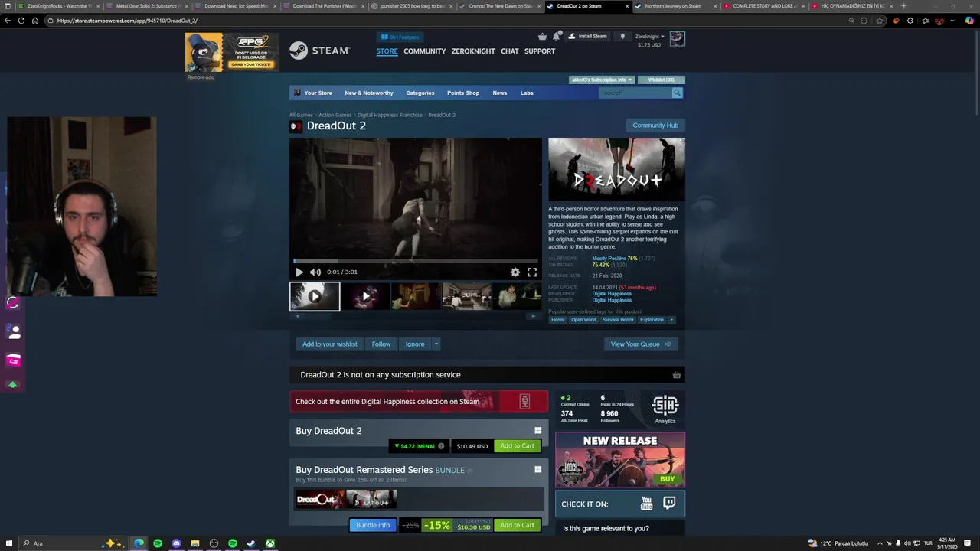Show hidden system tray icons chevron
The height and width of the screenshot is (551, 980).
pos(880,543)
